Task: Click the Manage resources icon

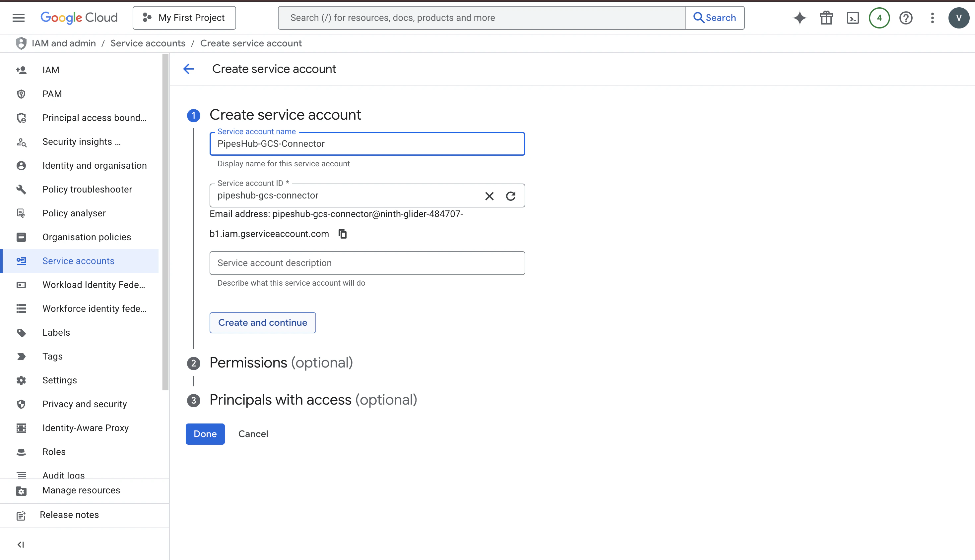Action: 21,490
